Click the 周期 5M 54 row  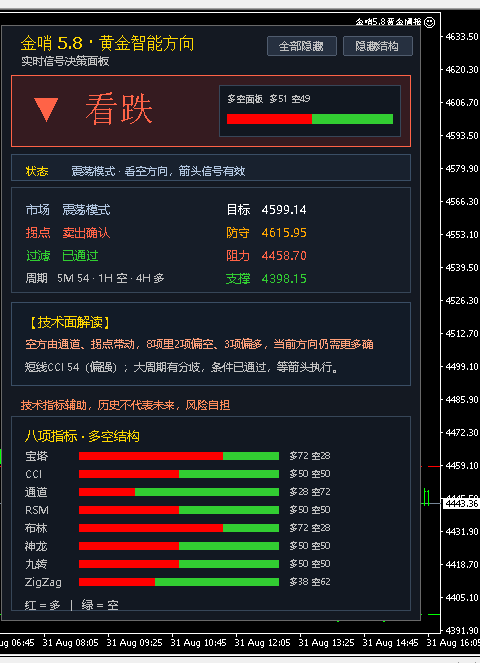[x=95, y=278]
